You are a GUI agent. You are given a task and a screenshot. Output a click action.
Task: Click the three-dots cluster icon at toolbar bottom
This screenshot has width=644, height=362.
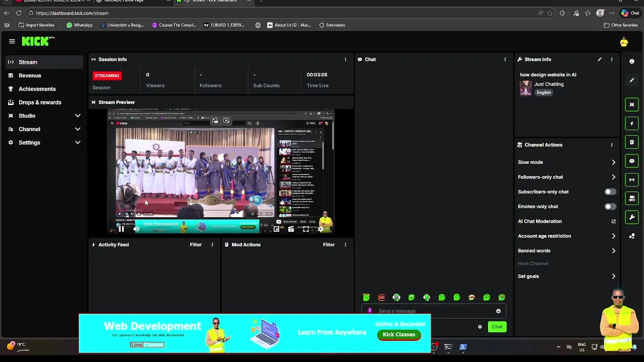coord(632,236)
